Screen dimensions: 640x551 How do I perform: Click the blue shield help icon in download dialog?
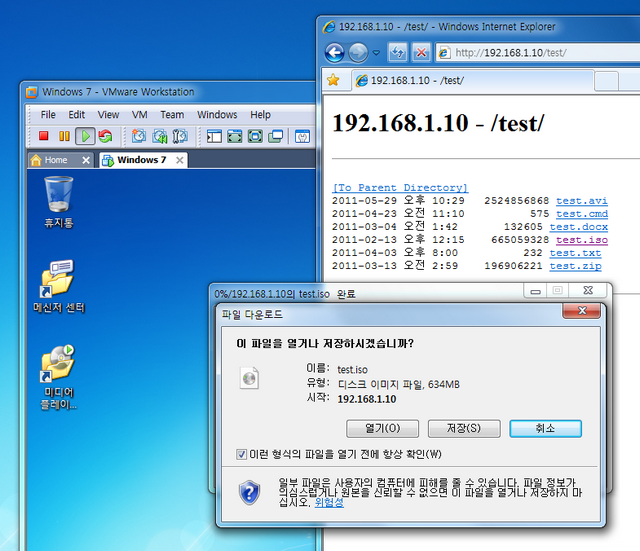249,492
